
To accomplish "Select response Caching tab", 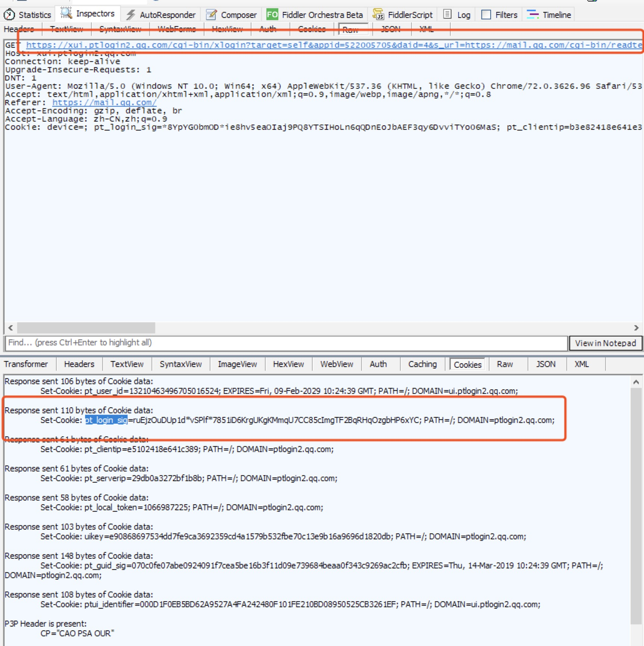I will (x=422, y=364).
